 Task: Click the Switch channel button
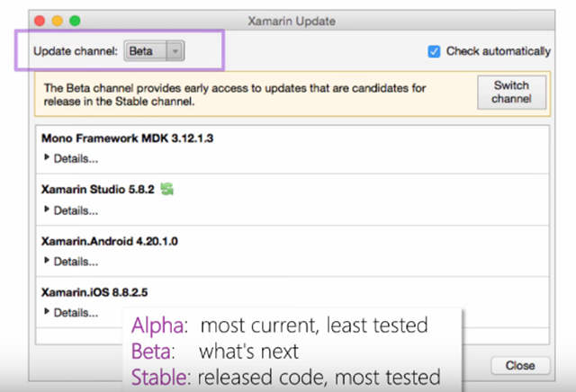(511, 92)
